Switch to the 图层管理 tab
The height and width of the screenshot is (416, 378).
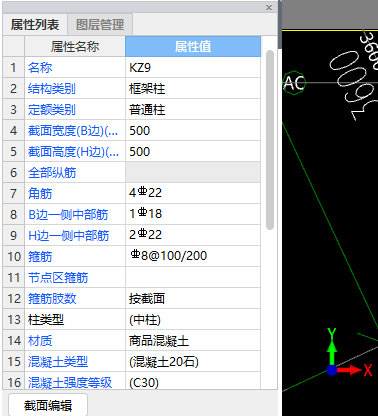(100, 25)
